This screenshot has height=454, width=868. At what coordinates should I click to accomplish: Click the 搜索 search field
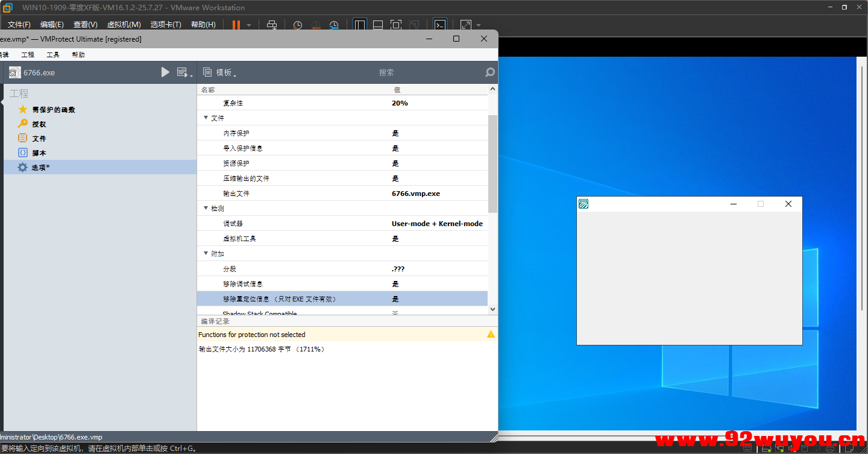point(386,72)
